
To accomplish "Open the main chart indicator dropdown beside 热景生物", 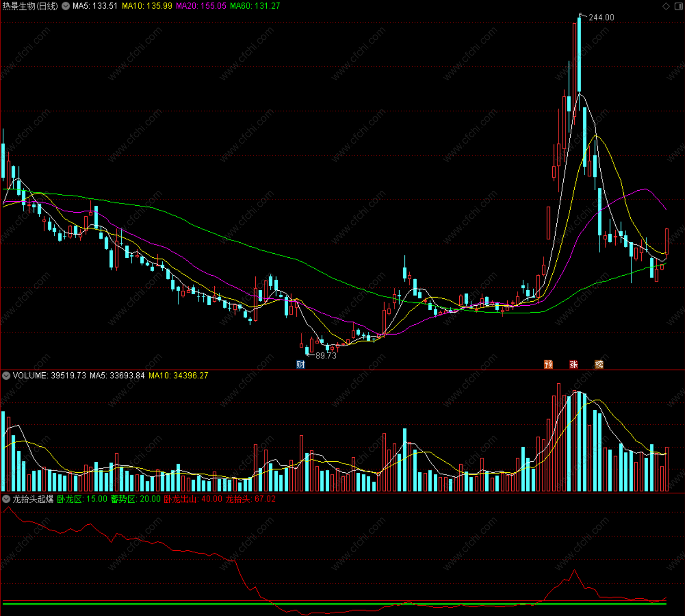I will (66, 6).
